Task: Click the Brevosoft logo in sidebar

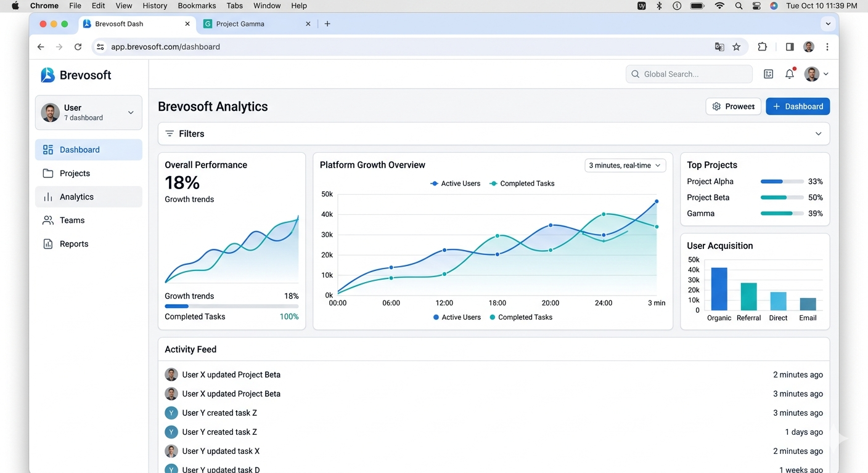Action: tap(48, 75)
